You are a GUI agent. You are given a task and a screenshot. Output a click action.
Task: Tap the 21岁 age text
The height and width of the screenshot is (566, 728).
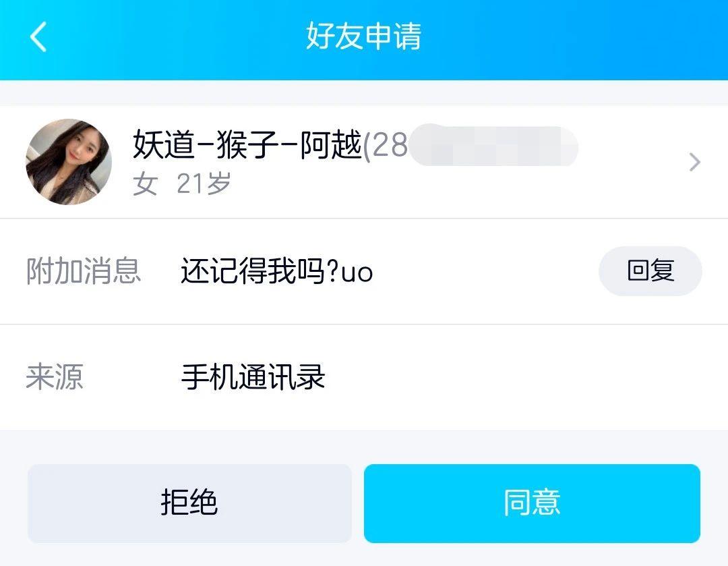(204, 183)
